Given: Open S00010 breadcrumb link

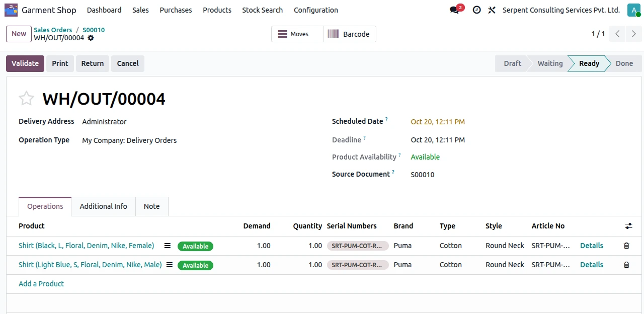Looking at the screenshot, I should tap(94, 30).
